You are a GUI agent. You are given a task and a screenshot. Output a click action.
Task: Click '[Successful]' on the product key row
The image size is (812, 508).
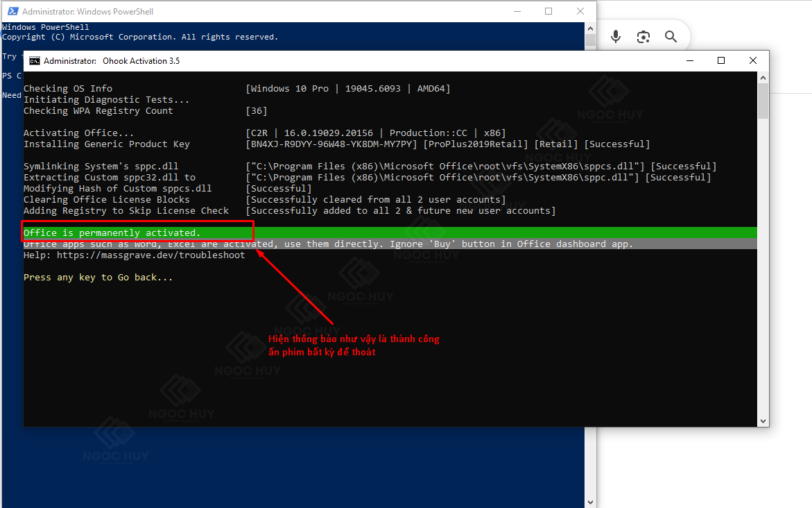pos(616,144)
